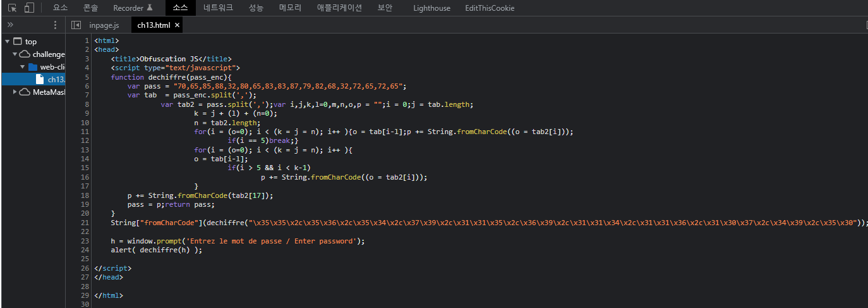Click 'if(i > 5 && i < k-1)' code
868x308 pixels.
coord(269,168)
